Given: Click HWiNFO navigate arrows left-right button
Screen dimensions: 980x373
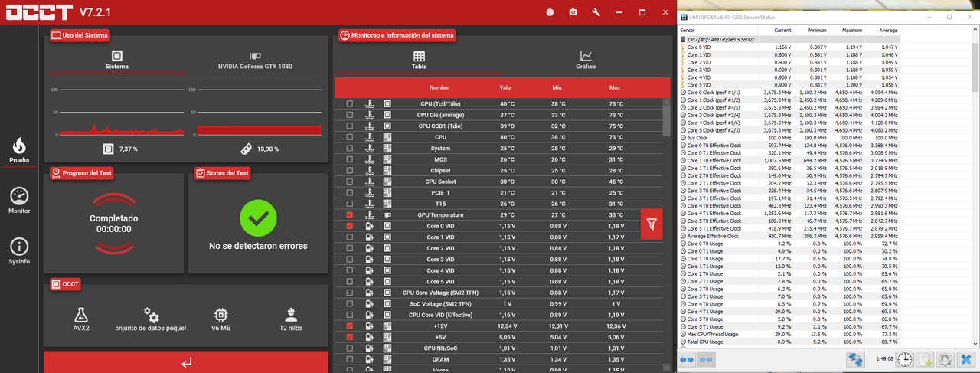Looking at the screenshot, I should pos(686,358).
